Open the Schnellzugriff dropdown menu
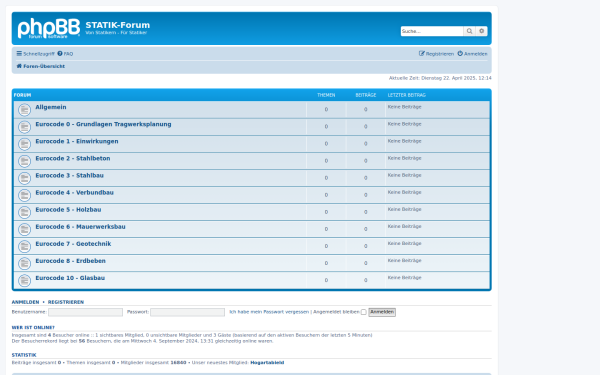600x375 pixels. click(36, 54)
